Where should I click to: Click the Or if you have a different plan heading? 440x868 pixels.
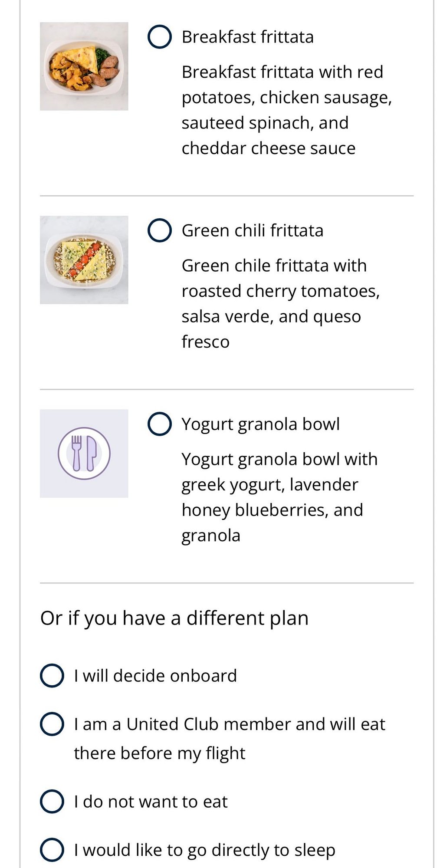coord(174,618)
